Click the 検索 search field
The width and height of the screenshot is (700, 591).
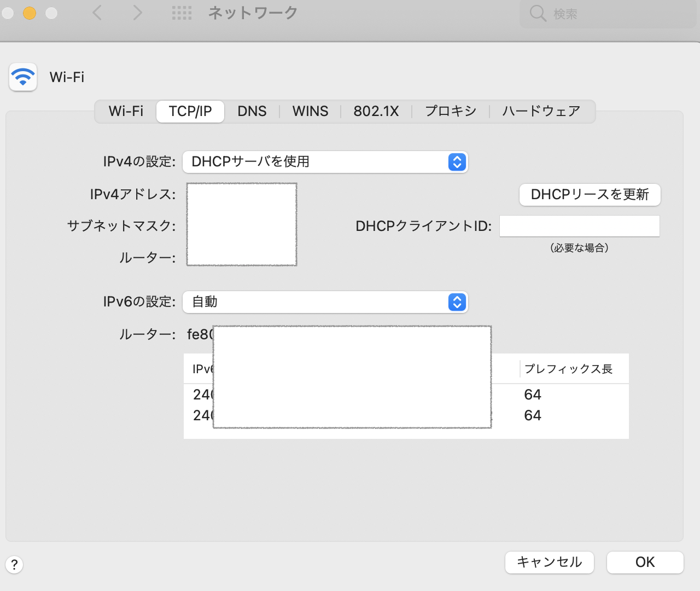click(x=607, y=14)
